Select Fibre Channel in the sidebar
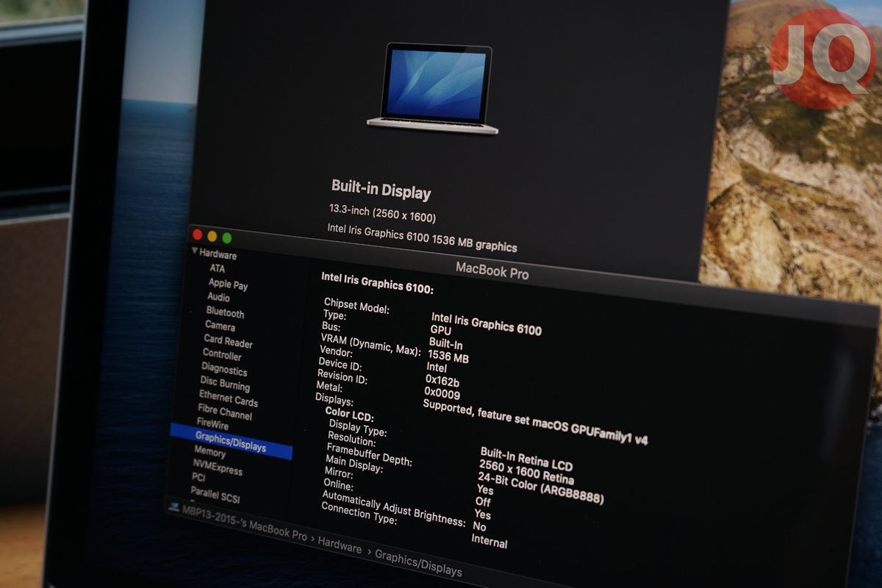882x588 pixels. pyautogui.click(x=225, y=412)
